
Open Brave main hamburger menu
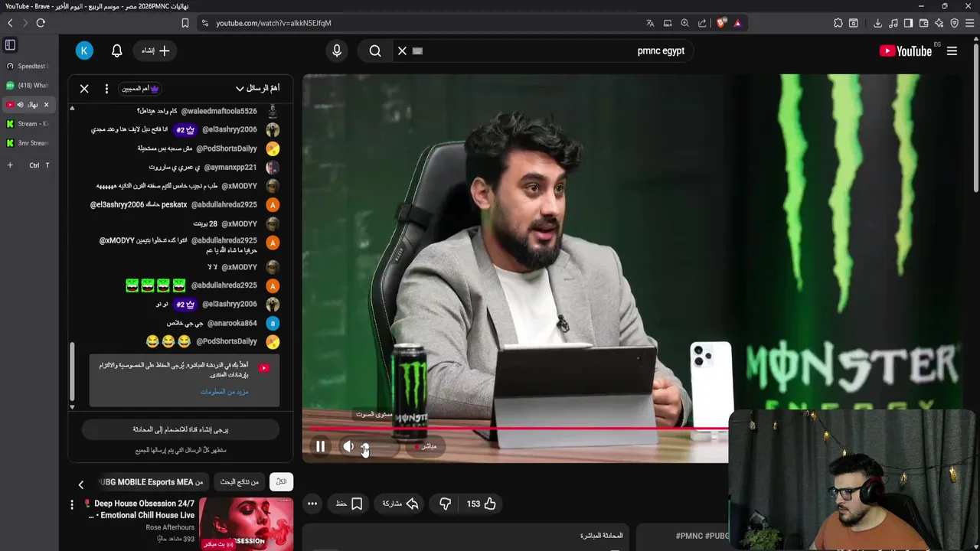pos(970,23)
